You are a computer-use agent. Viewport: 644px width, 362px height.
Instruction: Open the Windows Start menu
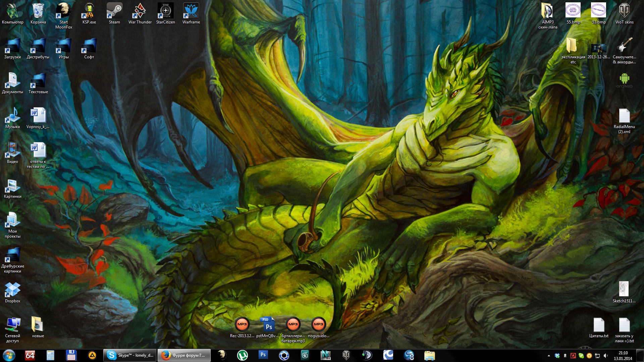[x=9, y=355]
